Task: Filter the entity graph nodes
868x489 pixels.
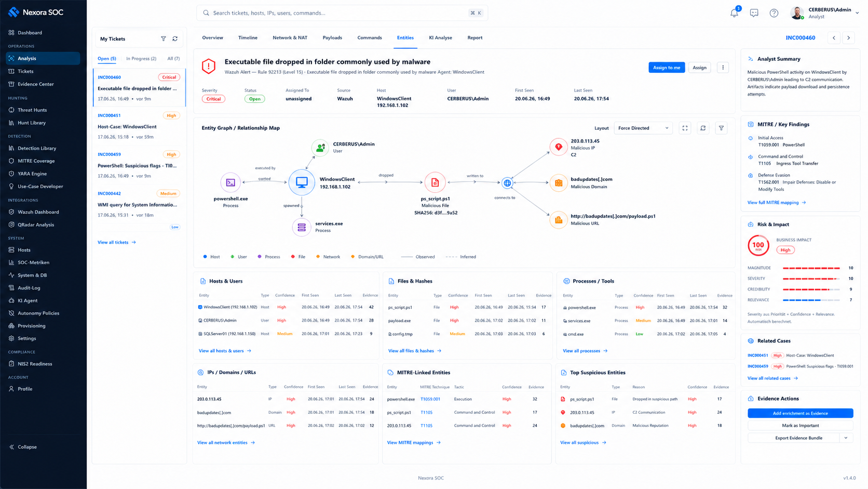Action: pyautogui.click(x=722, y=128)
